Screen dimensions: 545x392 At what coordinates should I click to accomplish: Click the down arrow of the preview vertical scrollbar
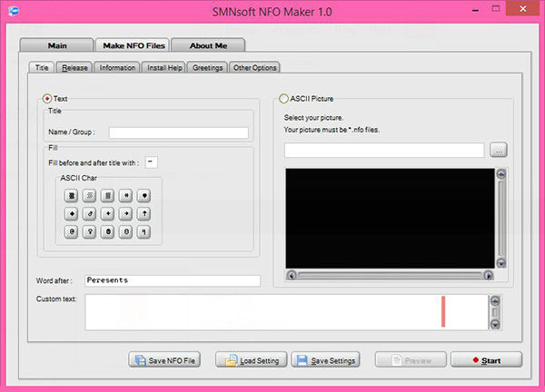point(500,263)
